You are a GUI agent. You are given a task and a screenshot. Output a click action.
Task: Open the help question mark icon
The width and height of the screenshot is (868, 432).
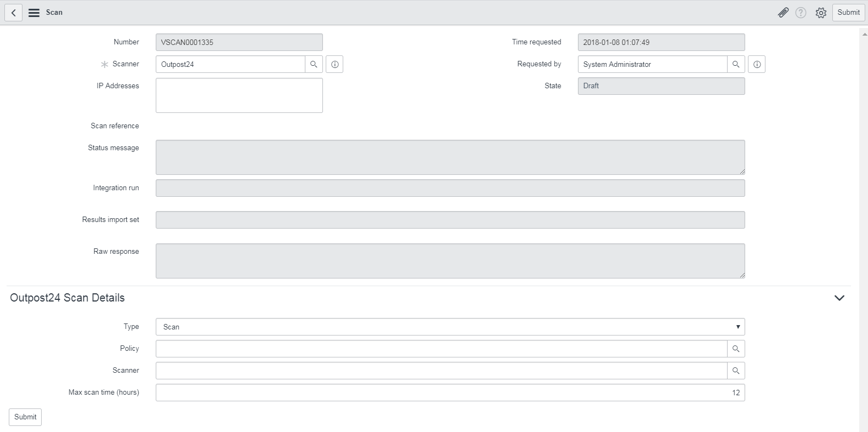801,13
